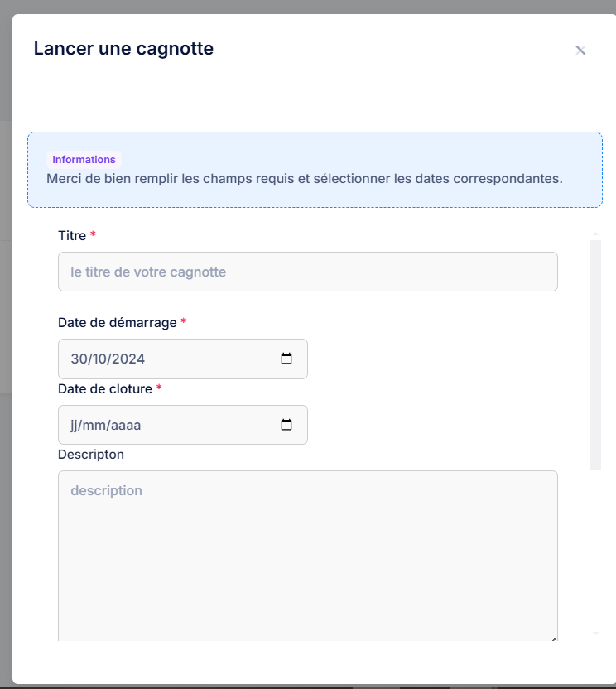Click the Date de cloture label

coord(105,389)
